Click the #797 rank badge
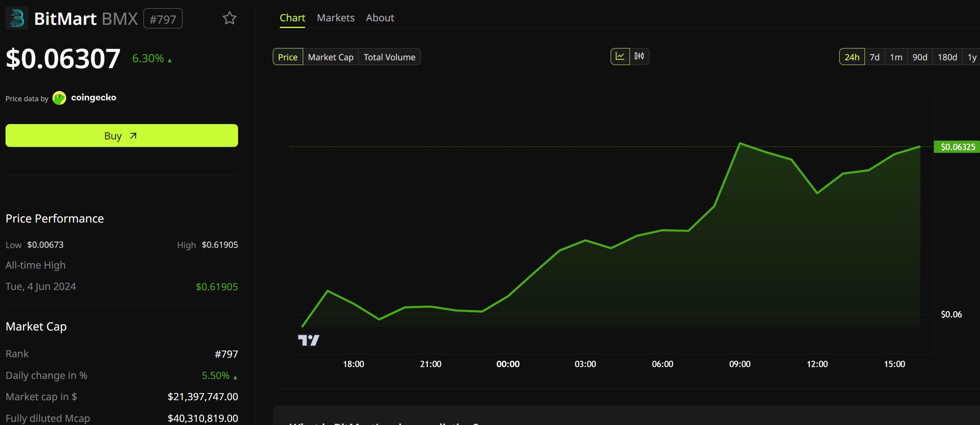The width and height of the screenshot is (980, 425). (x=163, y=19)
